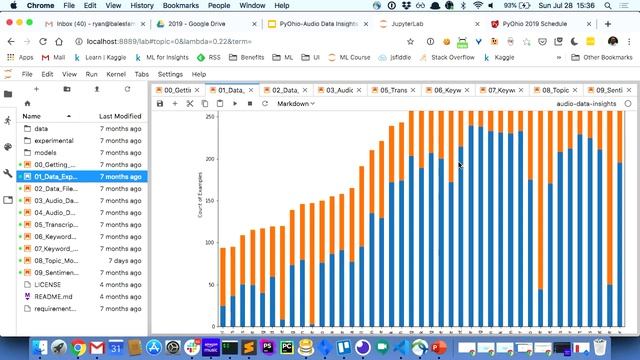Open JupyterLab Settings menu

(x=170, y=74)
